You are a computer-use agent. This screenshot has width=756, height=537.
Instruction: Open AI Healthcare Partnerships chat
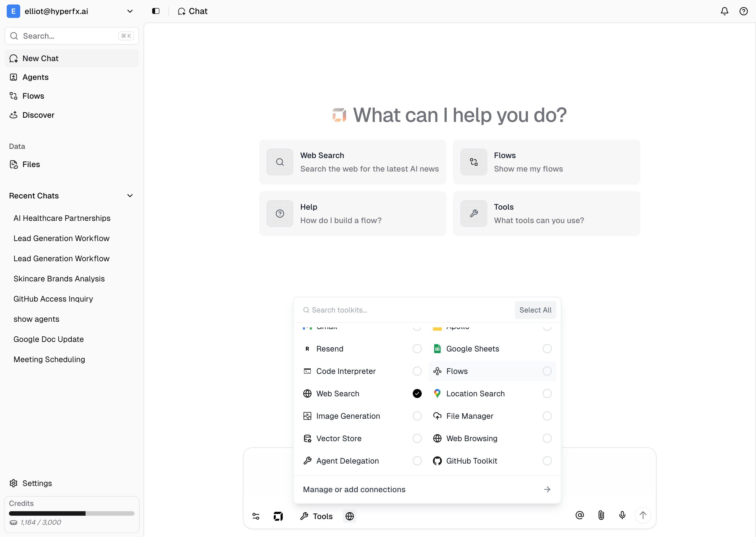(62, 218)
